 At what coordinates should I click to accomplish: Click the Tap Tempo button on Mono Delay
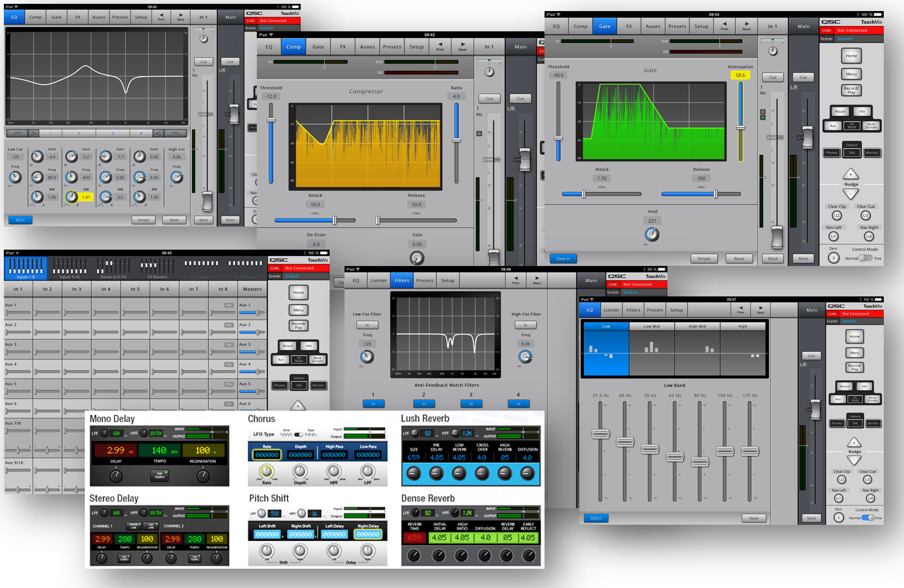(160, 475)
